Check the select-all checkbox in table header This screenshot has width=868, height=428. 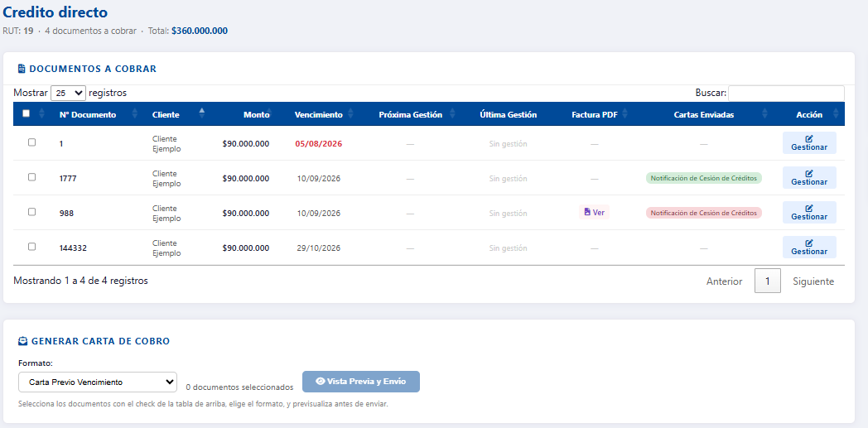tap(26, 113)
